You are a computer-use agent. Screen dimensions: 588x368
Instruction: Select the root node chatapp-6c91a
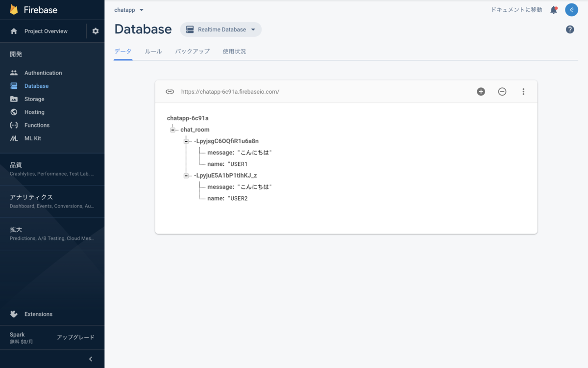coord(188,118)
